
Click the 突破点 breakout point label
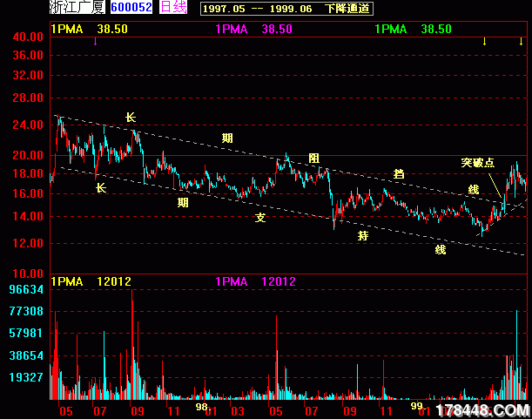(x=478, y=163)
